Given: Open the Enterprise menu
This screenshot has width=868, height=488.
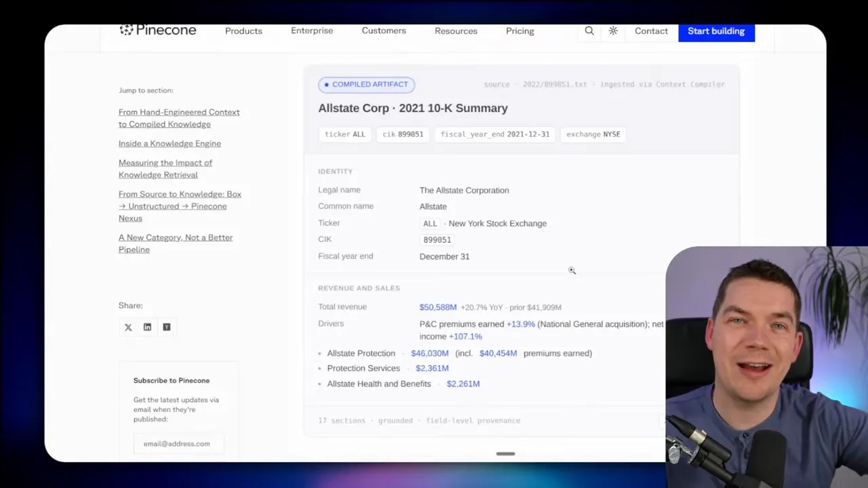Looking at the screenshot, I should point(312,30).
